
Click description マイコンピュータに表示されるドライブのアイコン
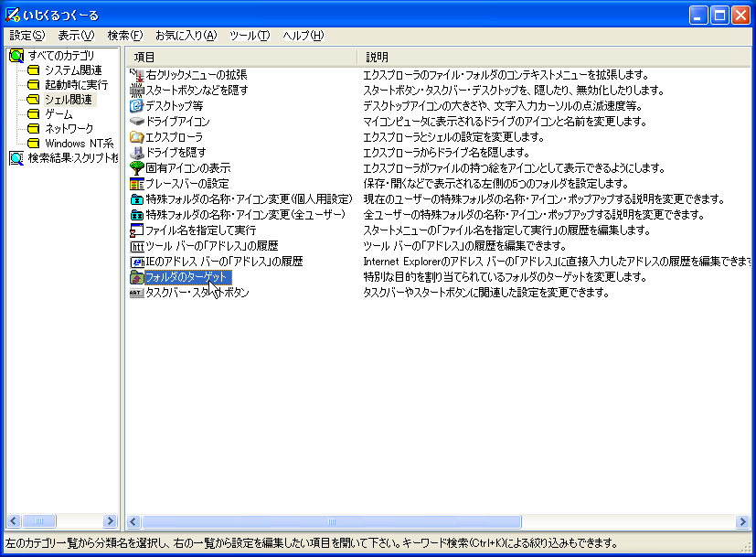point(505,122)
